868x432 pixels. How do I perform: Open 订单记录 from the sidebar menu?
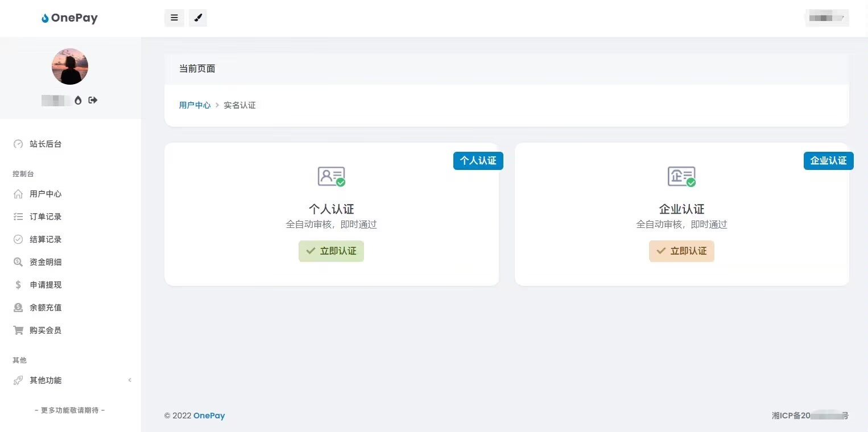(46, 217)
